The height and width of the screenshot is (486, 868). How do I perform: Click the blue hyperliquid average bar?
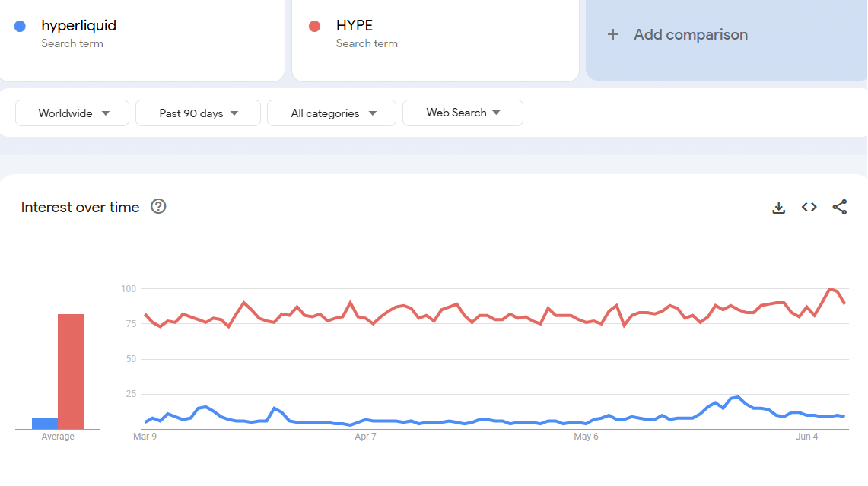[45, 424]
